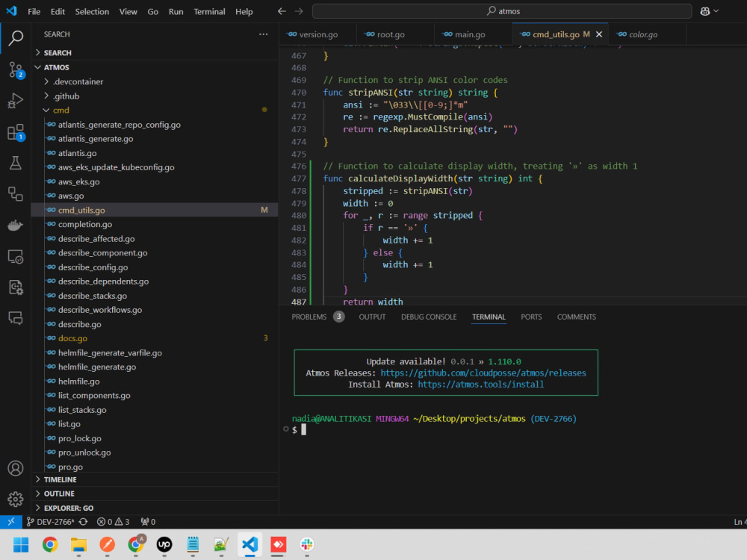Viewport: 747px width, 560px height.
Task: Open Remote Explorer monitor icon
Action: [x=15, y=257]
